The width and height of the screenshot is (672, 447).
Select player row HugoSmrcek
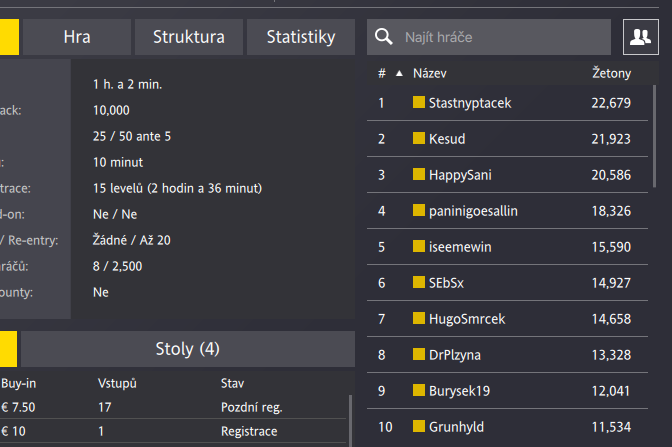[x=510, y=319]
